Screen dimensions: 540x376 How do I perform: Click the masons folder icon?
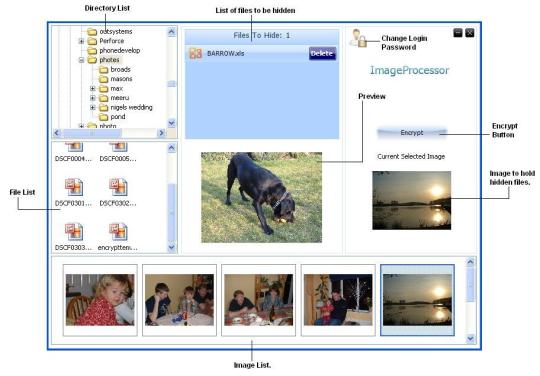click(103, 79)
